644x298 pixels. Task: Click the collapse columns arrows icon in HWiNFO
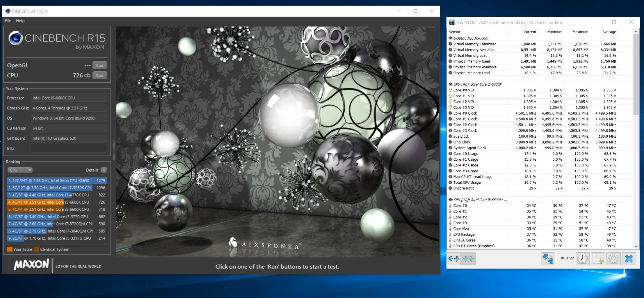click(x=468, y=258)
